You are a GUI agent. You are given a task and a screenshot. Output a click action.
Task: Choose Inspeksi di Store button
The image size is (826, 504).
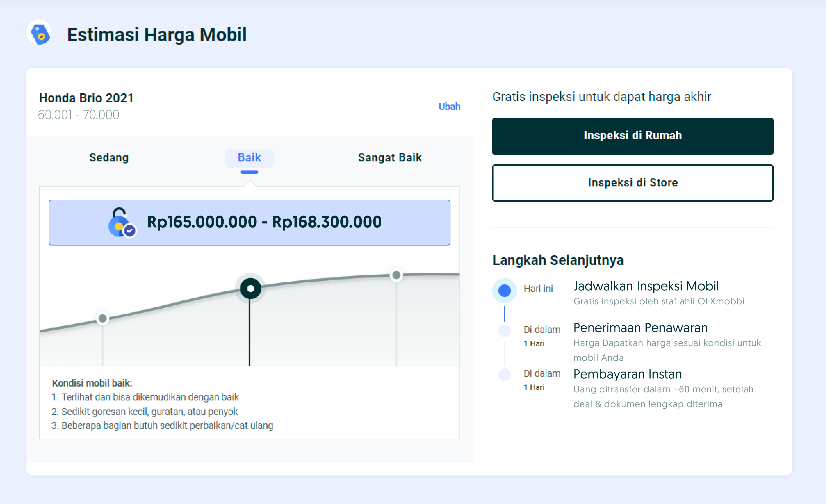633,183
